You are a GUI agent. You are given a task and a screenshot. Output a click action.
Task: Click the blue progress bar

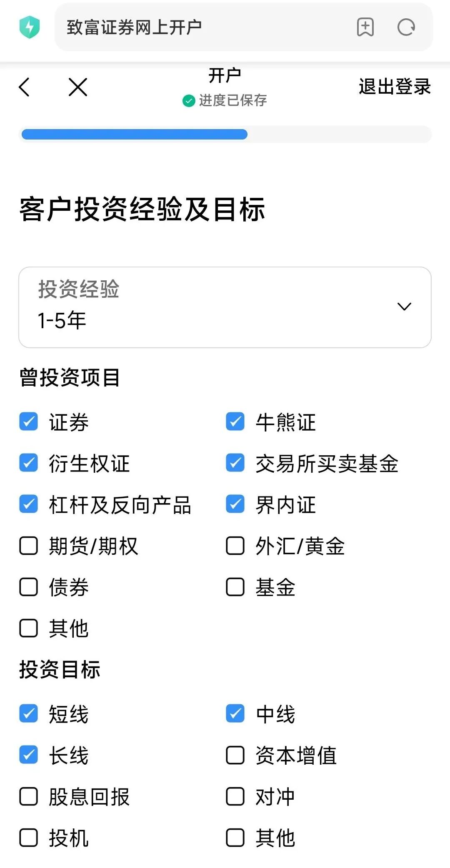134,134
